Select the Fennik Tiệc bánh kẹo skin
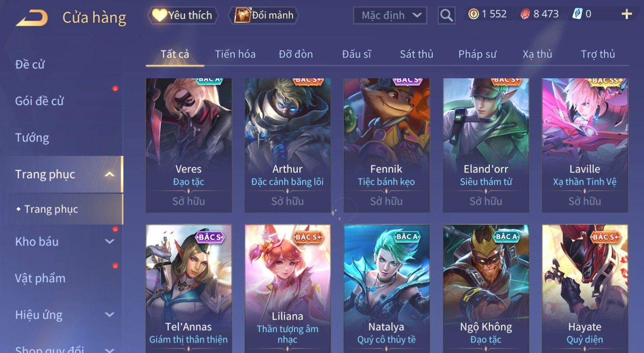 pyautogui.click(x=386, y=145)
